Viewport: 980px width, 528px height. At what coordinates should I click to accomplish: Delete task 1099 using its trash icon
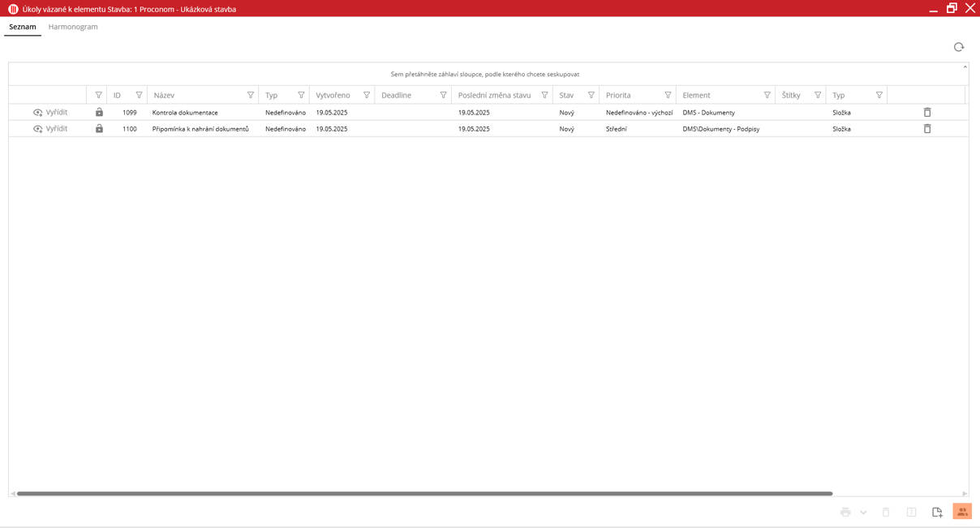(x=927, y=113)
